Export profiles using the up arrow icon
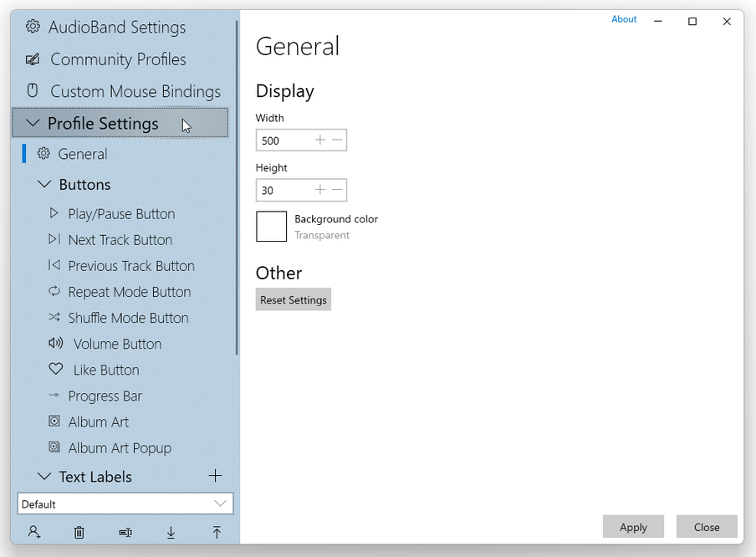 pyautogui.click(x=217, y=533)
